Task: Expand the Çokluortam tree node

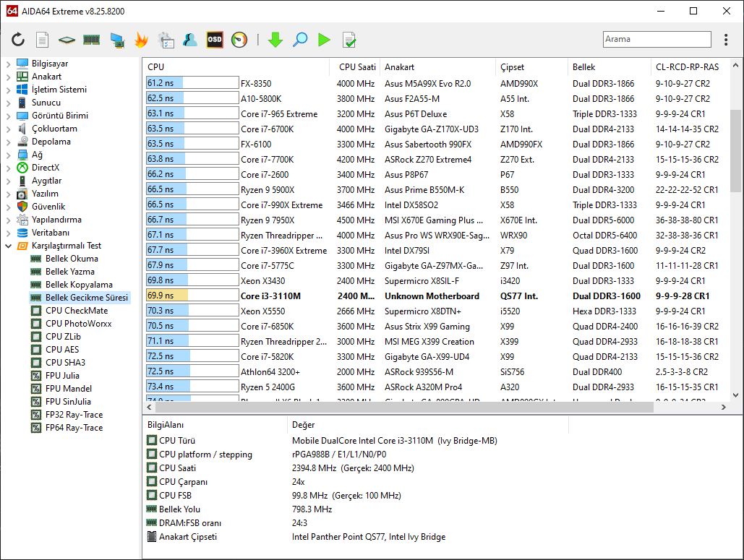Action: 8,129
